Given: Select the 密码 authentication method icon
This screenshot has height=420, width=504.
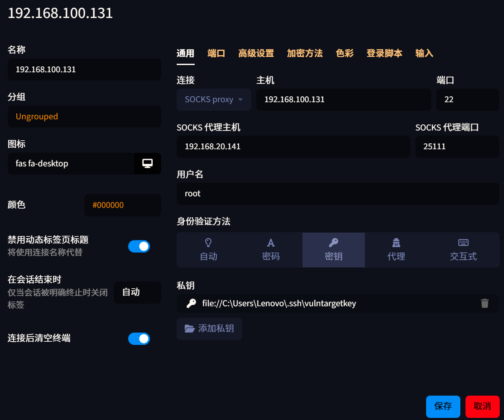Looking at the screenshot, I should coord(271,243).
